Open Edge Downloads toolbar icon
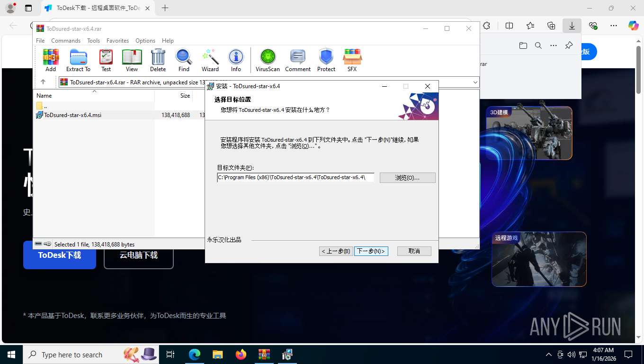Viewport: 644px width, 364px height. pos(572,26)
